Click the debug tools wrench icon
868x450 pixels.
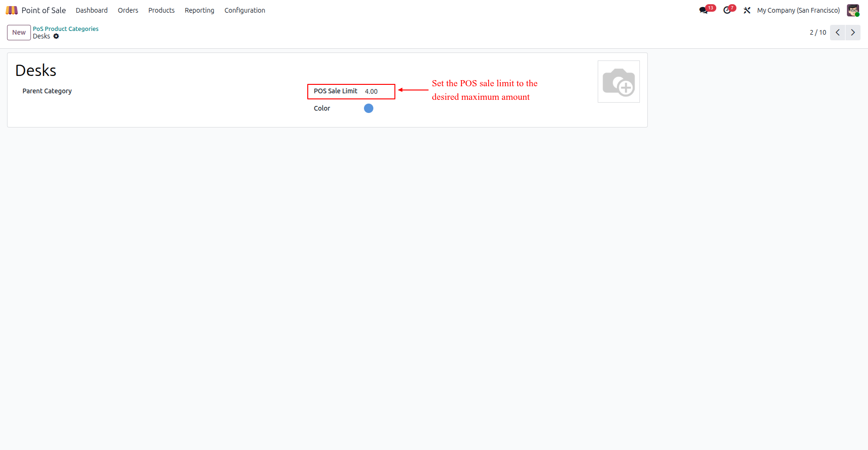(747, 10)
